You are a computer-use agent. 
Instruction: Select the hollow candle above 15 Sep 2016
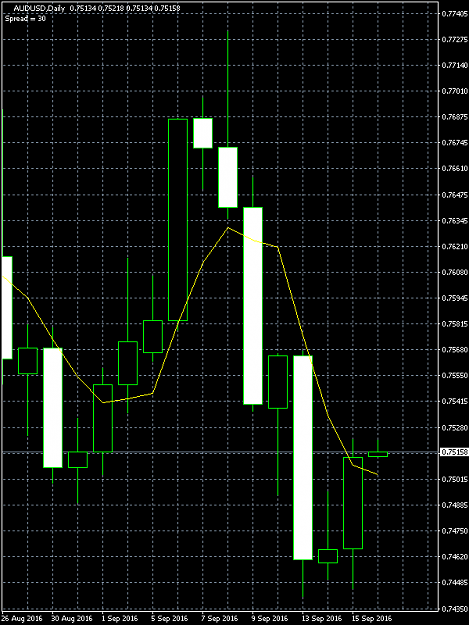tap(353, 503)
